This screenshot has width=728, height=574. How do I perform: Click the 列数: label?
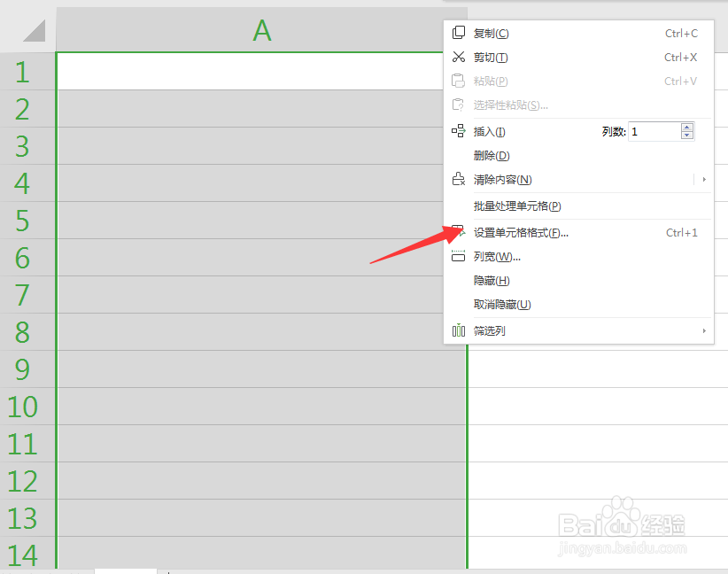(614, 132)
